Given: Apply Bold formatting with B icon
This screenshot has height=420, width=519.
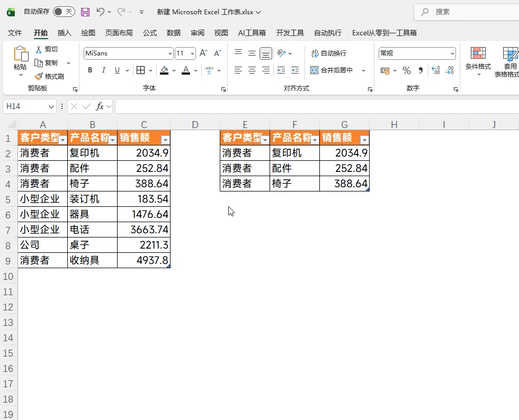Looking at the screenshot, I should pyautogui.click(x=90, y=70).
